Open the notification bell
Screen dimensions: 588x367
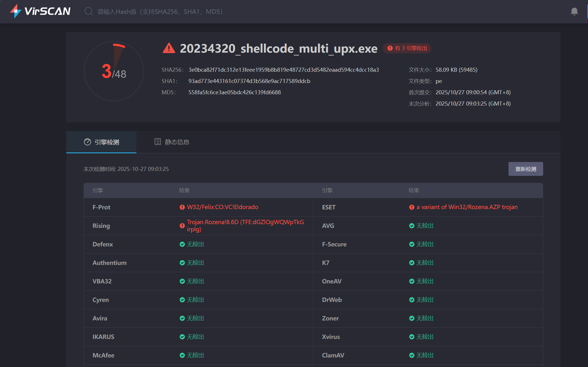coord(574,12)
